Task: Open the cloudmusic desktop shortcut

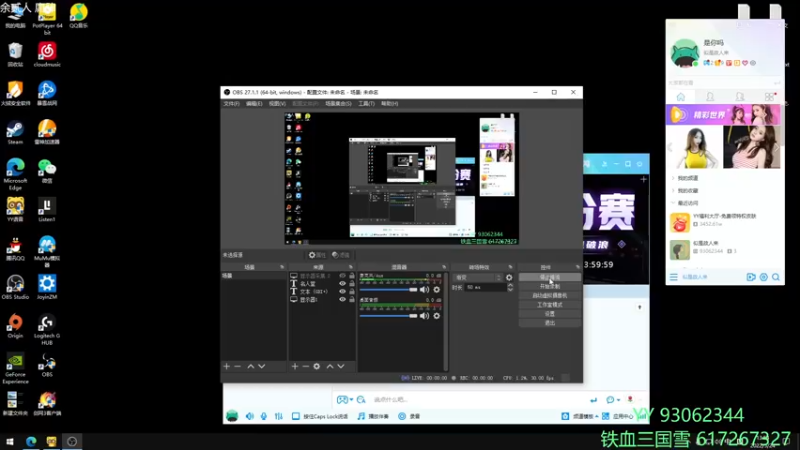Action: 47,55
